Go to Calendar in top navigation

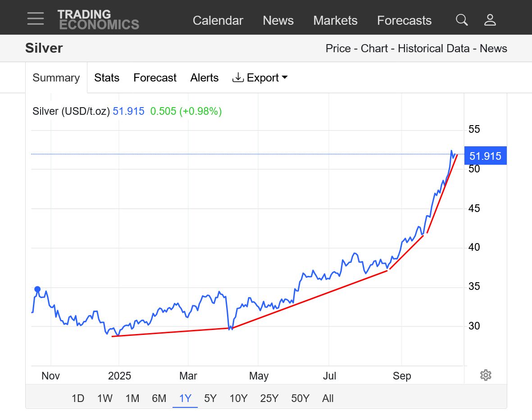coord(218,21)
